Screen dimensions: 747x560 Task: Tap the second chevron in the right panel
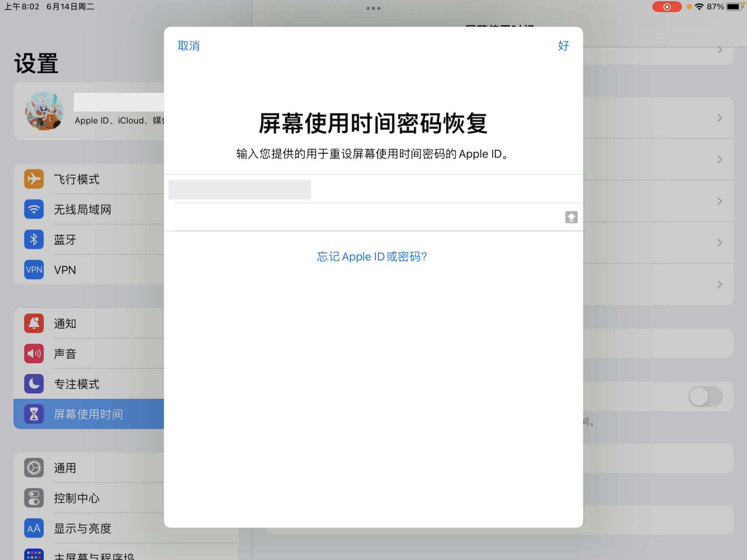[x=719, y=118]
